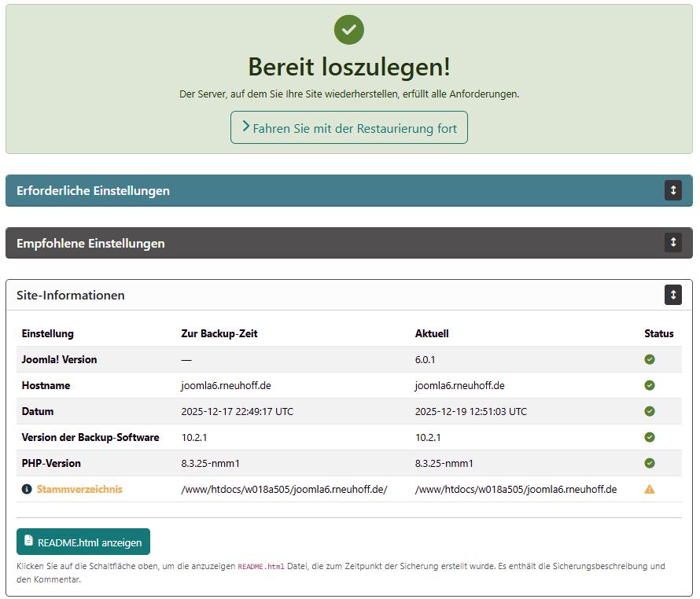
Task: Expand the Empfohlene Einstellungen panel toggle
Action: (x=672, y=242)
